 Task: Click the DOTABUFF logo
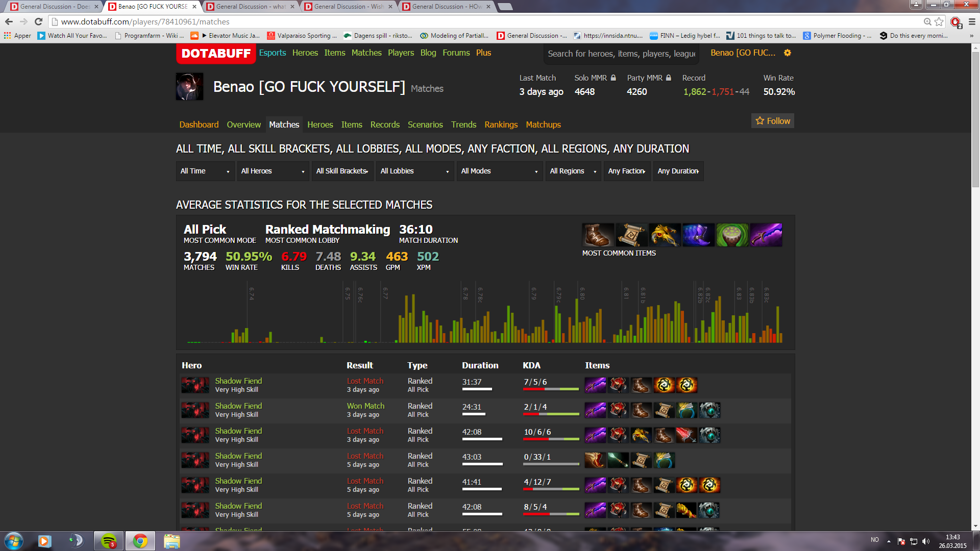[x=216, y=54]
